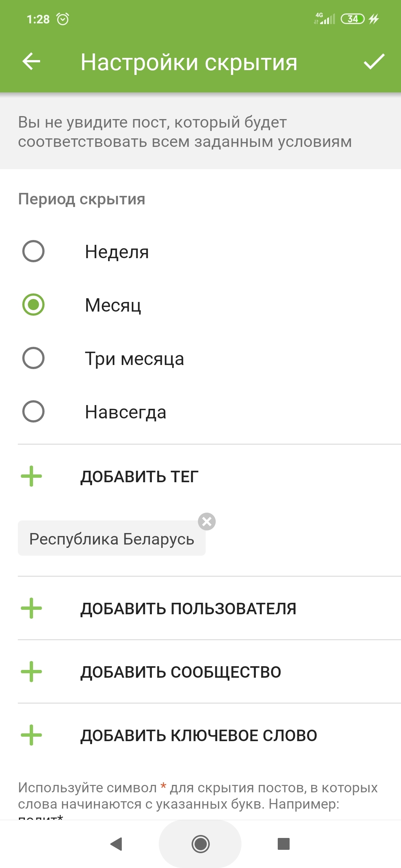Tap the alarm icon in status bar

tap(63, 19)
